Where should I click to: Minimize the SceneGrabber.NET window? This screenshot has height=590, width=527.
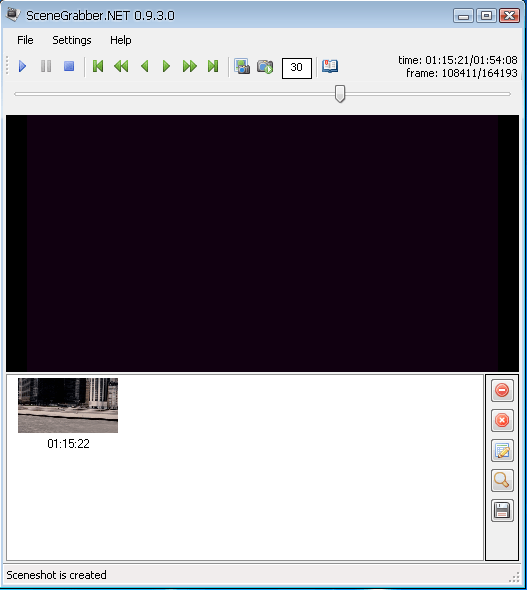(463, 16)
